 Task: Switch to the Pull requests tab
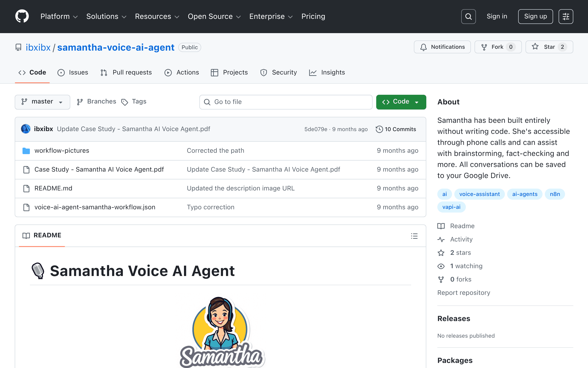click(x=126, y=72)
